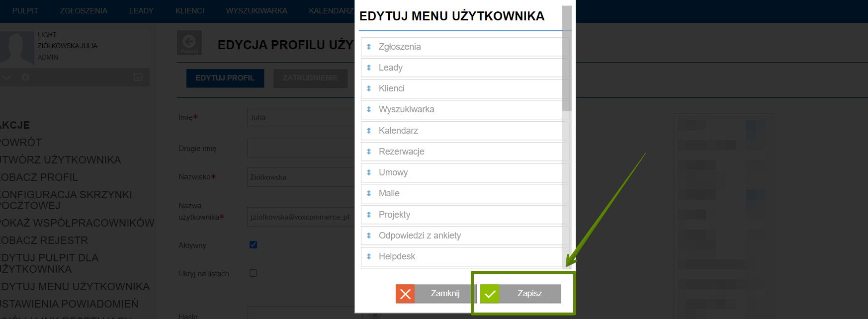Image resolution: width=868 pixels, height=319 pixels.
Task: Click the drag handle icon beside Projekty
Action: coord(369,215)
